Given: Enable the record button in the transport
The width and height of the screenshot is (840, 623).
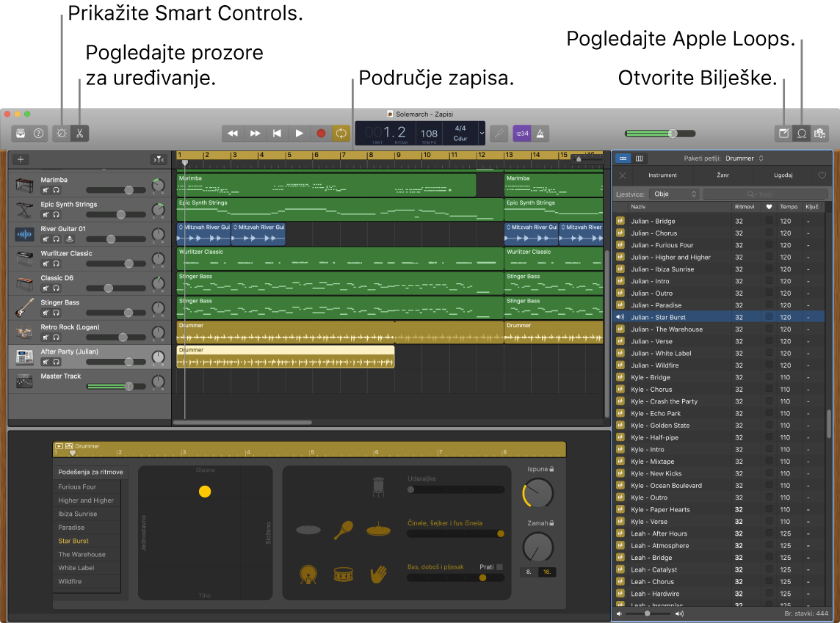Looking at the screenshot, I should [321, 133].
